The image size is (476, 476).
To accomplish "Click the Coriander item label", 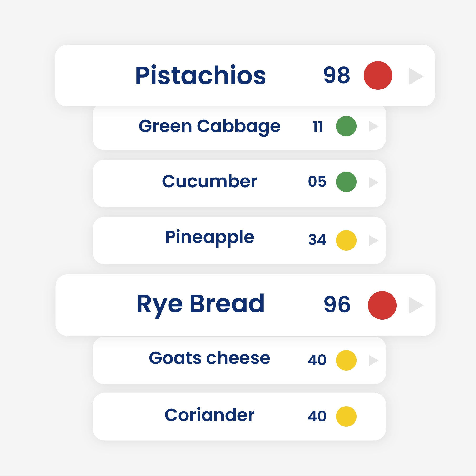I will 209,415.
